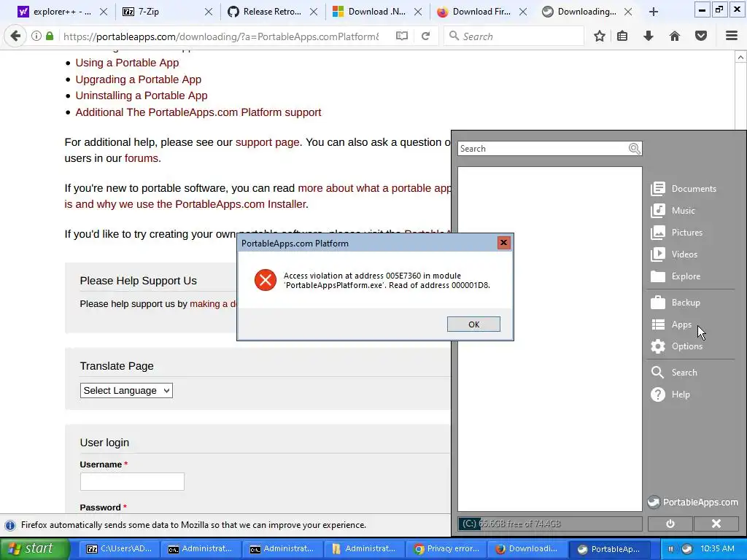
Task: Open Help in PortableApps menu
Action: 670,394
